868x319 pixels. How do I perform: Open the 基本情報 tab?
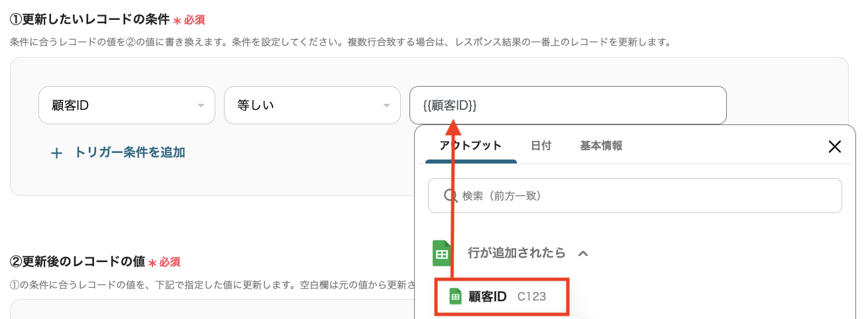coord(601,146)
